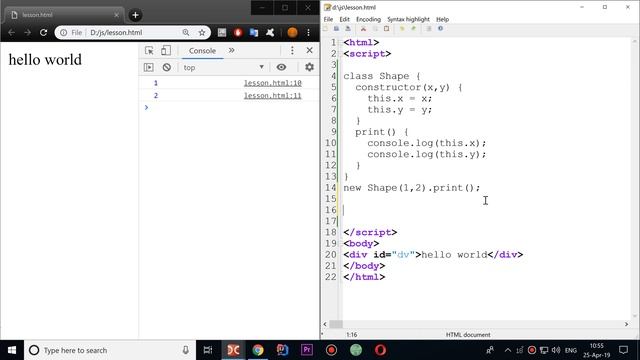Open console settings gear
The width and height of the screenshot is (640, 360).
tap(309, 67)
